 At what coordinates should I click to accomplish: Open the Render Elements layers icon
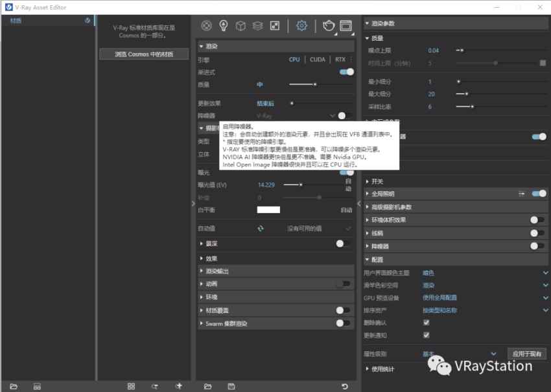pyautogui.click(x=257, y=26)
